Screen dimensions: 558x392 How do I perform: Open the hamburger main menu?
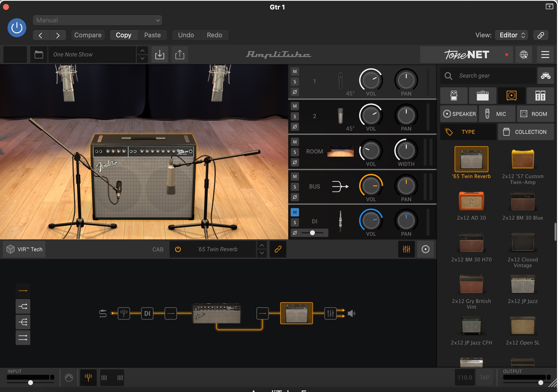coord(545,54)
